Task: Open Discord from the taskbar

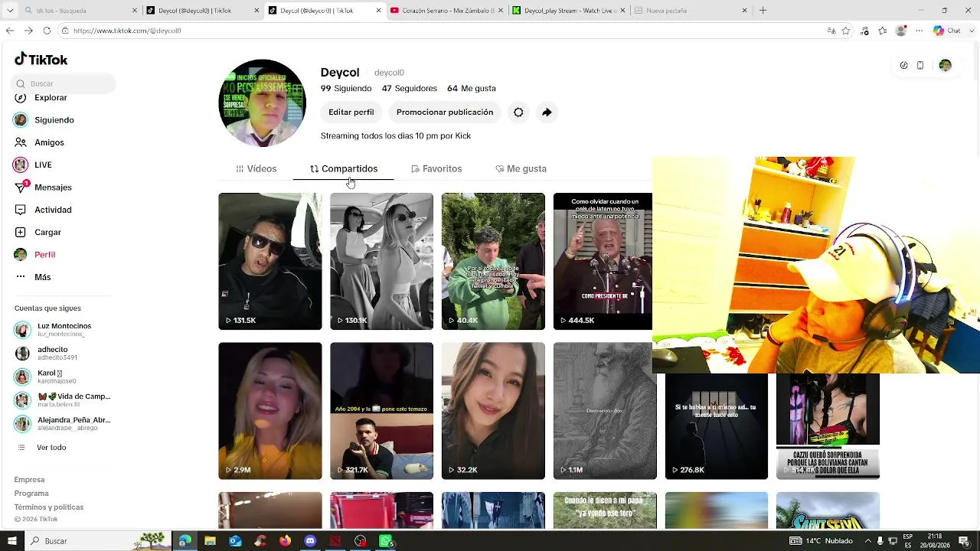Action: [x=310, y=541]
